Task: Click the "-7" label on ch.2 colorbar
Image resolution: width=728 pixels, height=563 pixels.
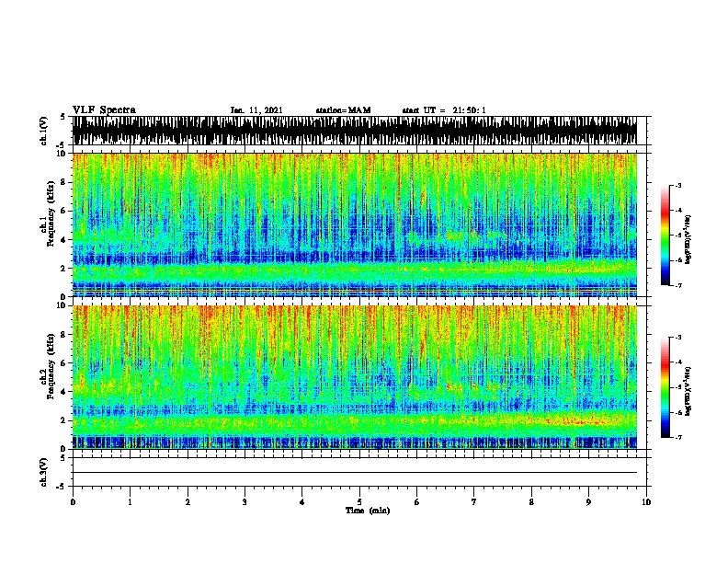Action: pos(678,438)
